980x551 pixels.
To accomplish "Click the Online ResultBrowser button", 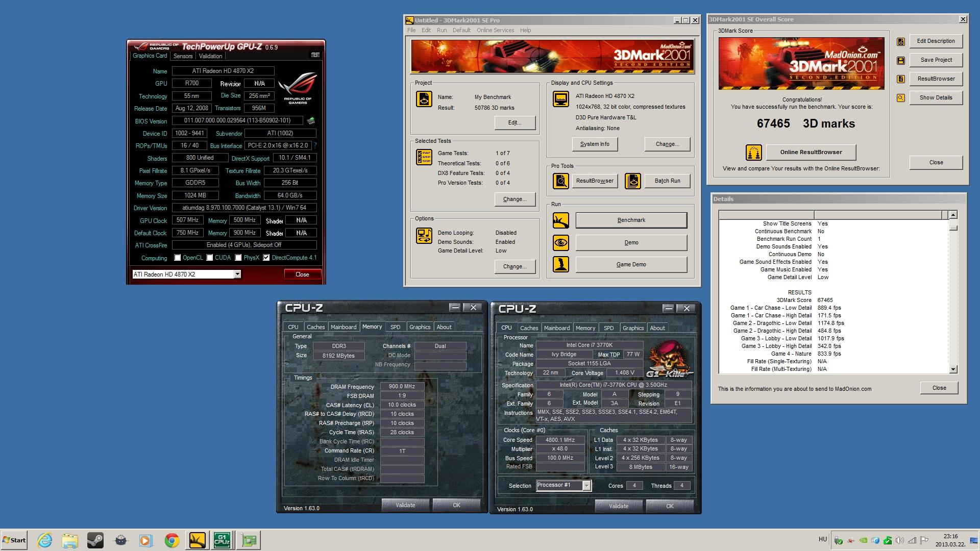I will pyautogui.click(x=811, y=152).
